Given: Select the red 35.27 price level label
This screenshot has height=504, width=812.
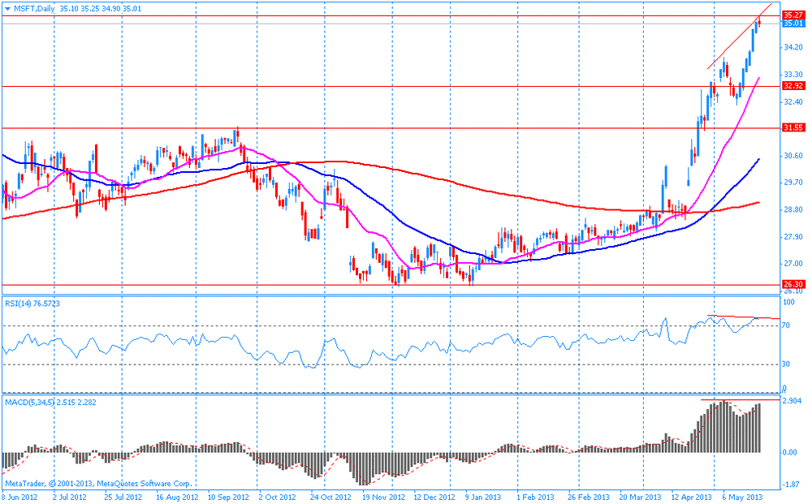Looking at the screenshot, I should [x=793, y=15].
